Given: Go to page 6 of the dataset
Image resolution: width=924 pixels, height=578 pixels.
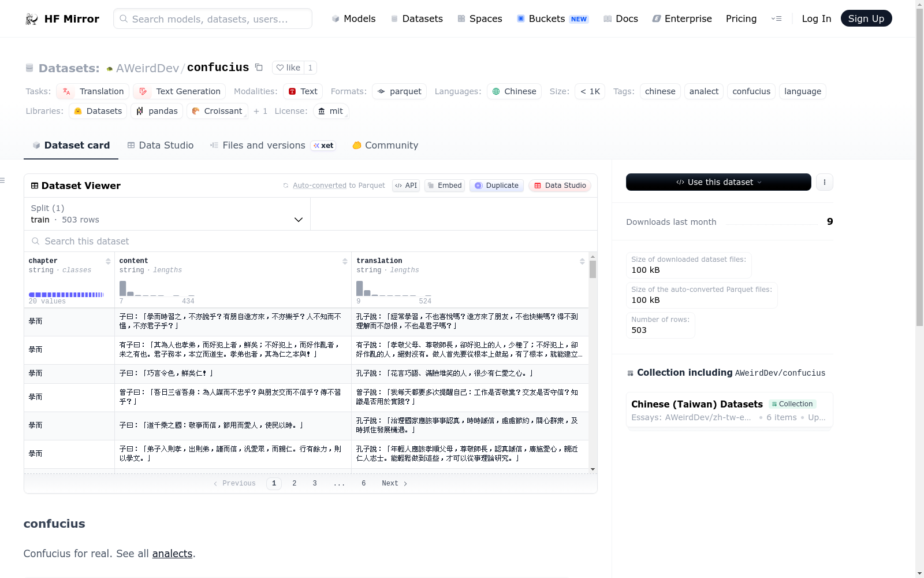Looking at the screenshot, I should click(x=364, y=483).
